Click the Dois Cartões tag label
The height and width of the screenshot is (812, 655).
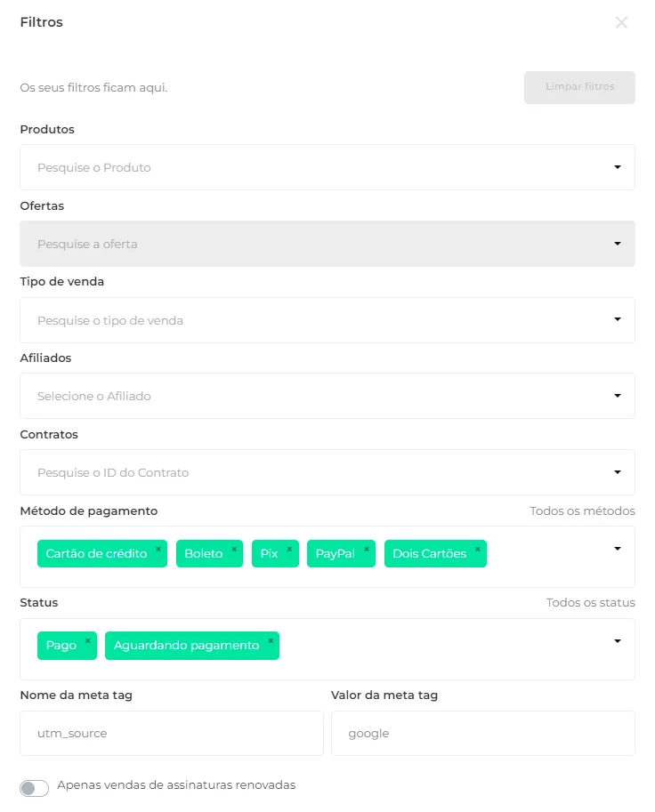click(430, 553)
